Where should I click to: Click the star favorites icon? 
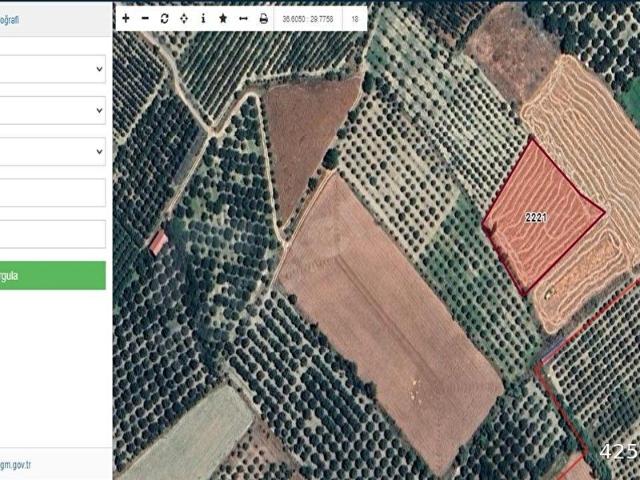click(223, 18)
